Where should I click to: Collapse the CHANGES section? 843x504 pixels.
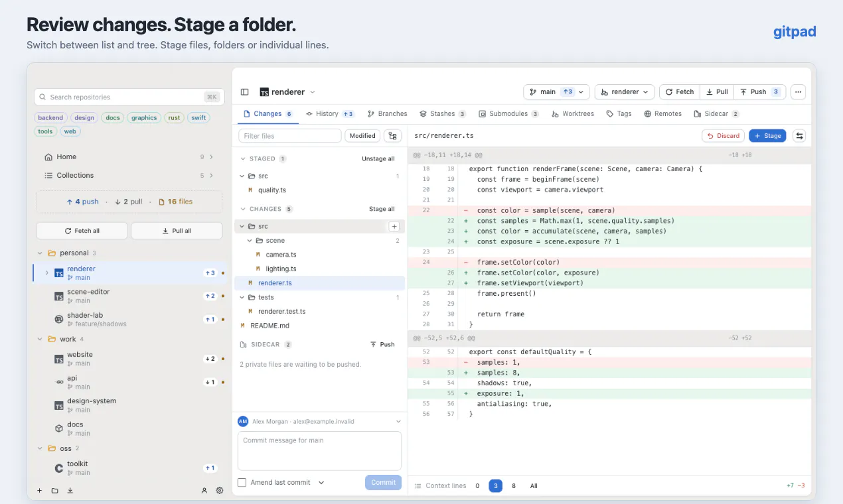[242, 210]
